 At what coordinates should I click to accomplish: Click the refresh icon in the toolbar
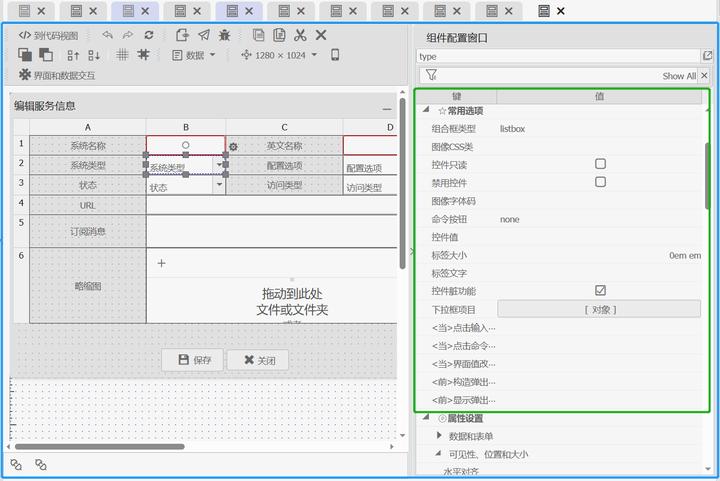click(149, 35)
